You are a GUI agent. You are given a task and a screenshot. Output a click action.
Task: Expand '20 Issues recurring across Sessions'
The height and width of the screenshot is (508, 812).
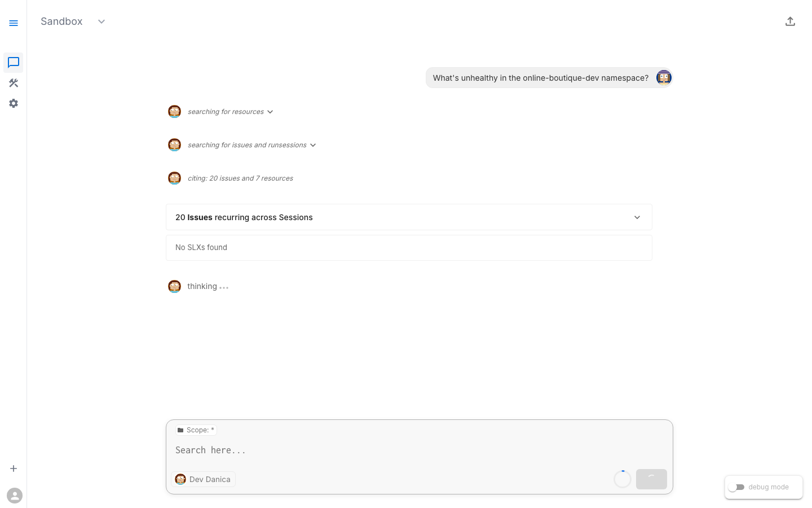pyautogui.click(x=637, y=217)
